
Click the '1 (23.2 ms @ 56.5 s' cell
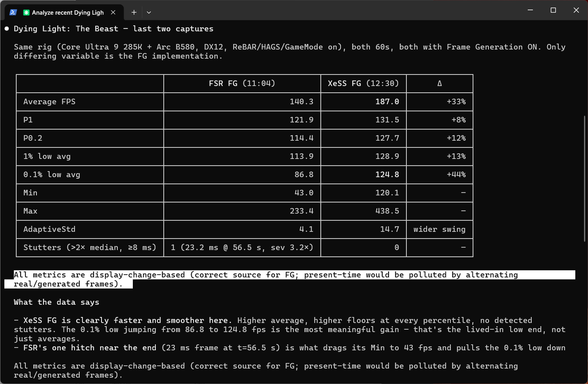242,247
